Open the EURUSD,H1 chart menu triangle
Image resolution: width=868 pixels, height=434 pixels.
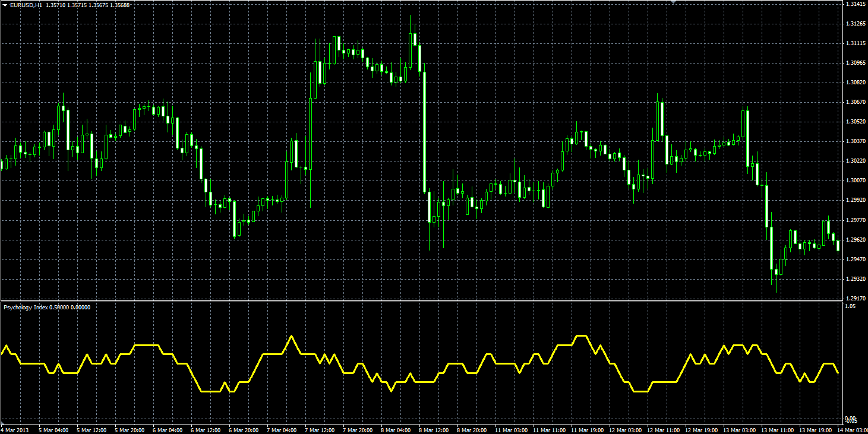(x=4, y=5)
